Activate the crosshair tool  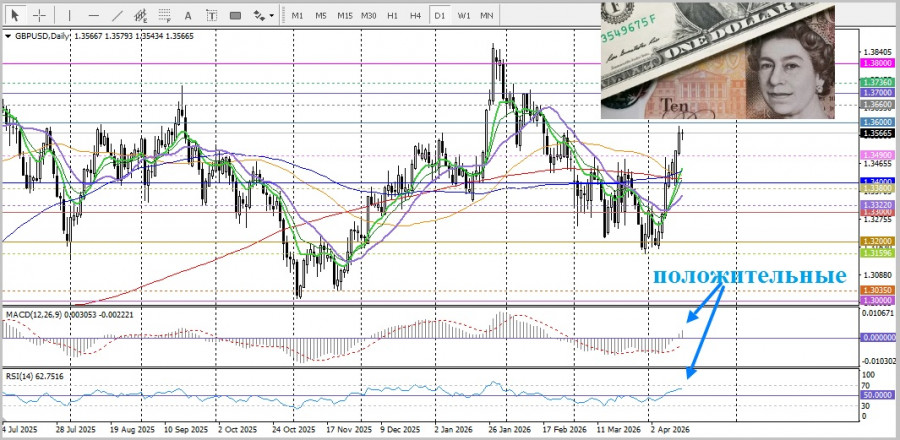click(x=39, y=15)
